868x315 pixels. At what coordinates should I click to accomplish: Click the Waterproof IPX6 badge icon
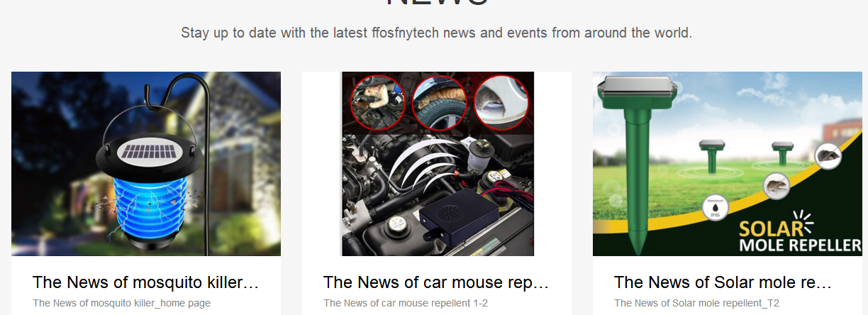715,208
